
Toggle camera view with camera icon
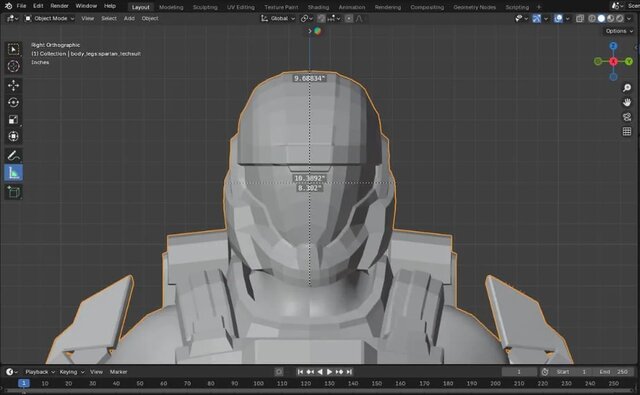(627, 117)
